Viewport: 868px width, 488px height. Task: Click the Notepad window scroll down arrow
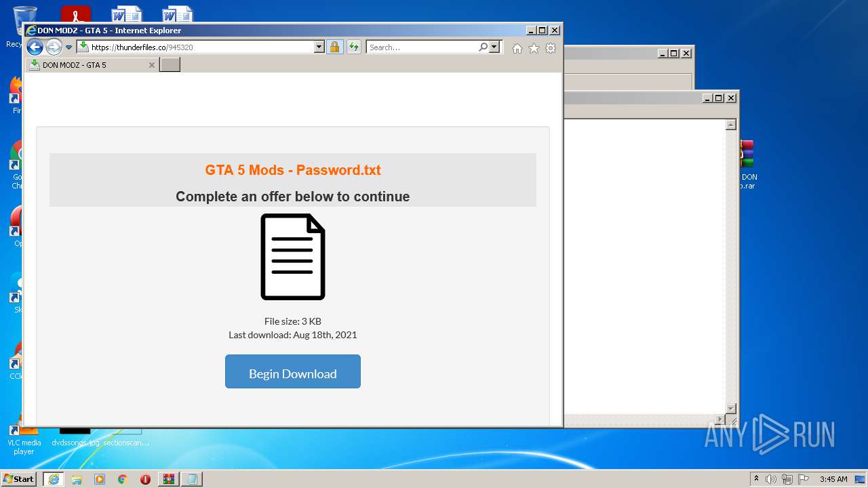pos(730,408)
